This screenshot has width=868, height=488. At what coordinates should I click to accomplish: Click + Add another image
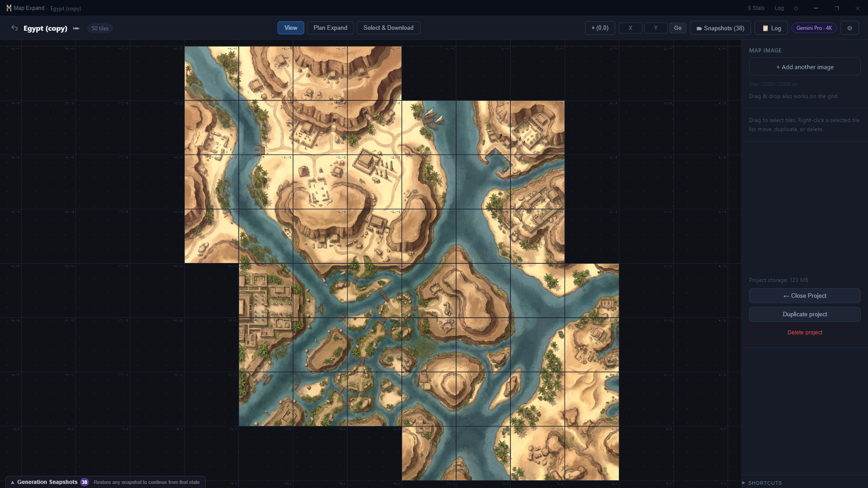[805, 67]
